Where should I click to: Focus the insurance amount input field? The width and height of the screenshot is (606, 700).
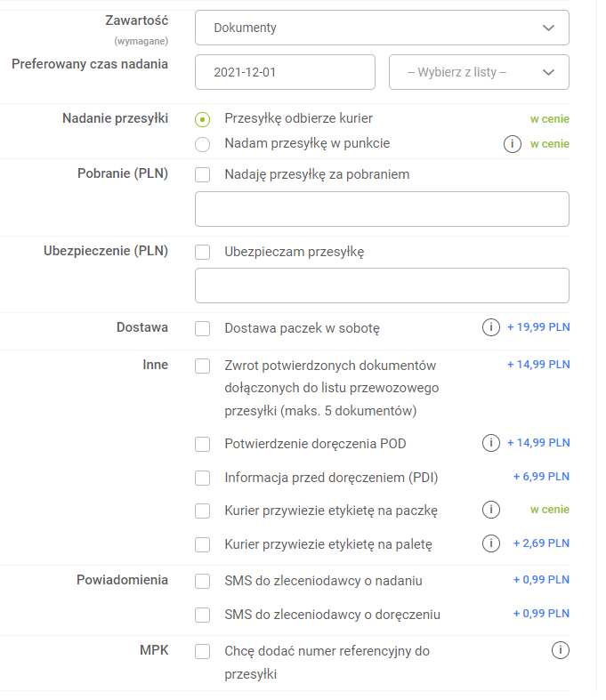click(x=382, y=286)
